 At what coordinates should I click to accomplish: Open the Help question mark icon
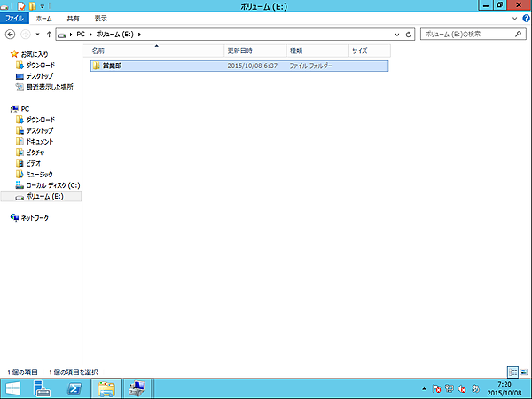(x=526, y=19)
